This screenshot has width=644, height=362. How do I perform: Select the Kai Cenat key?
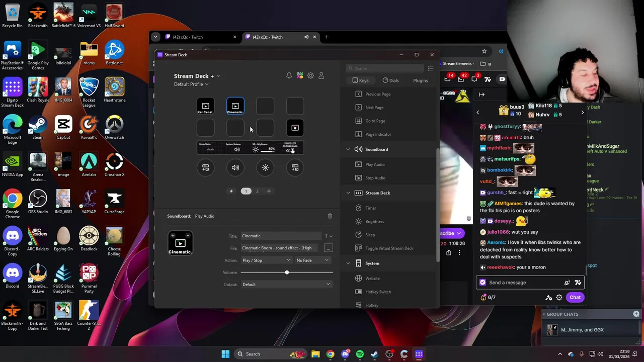[x=205, y=106]
